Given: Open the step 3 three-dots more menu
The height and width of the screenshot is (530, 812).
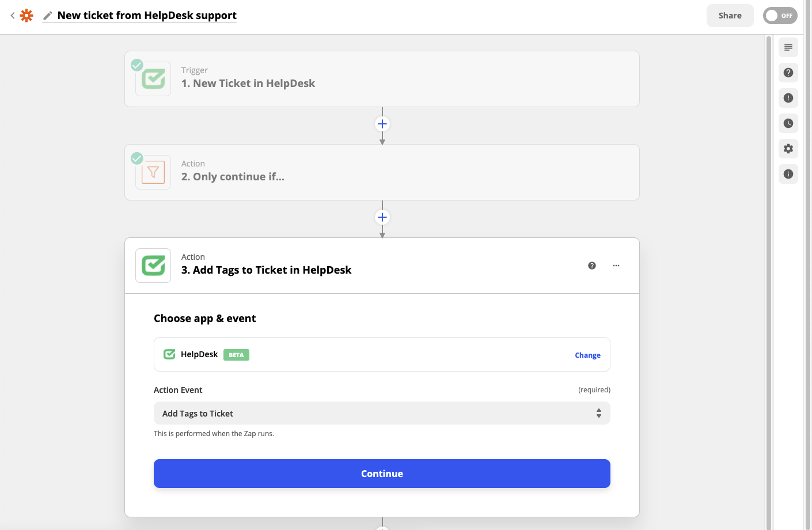Looking at the screenshot, I should pyautogui.click(x=616, y=266).
